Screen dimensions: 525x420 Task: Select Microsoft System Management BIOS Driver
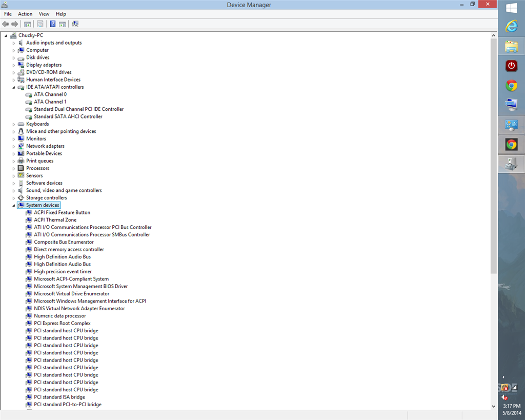pos(80,286)
